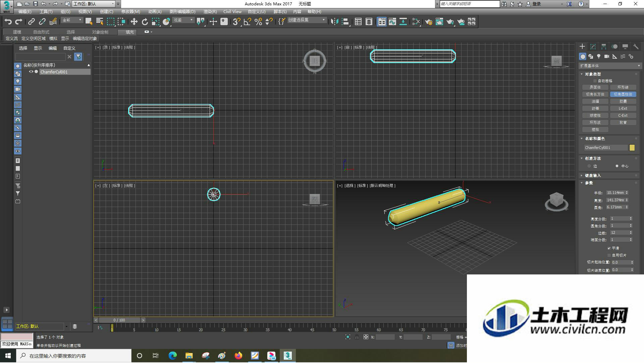Click the 0 / 100 time slider

point(119,320)
